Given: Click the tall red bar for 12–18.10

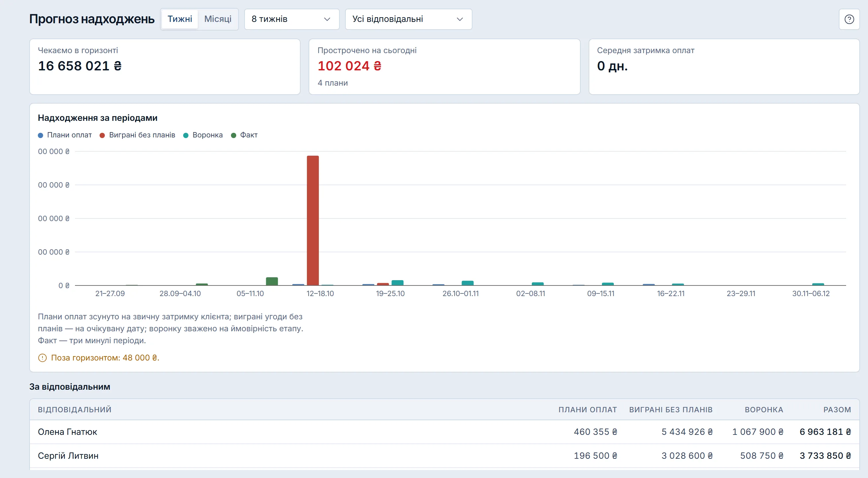Looking at the screenshot, I should [313, 220].
